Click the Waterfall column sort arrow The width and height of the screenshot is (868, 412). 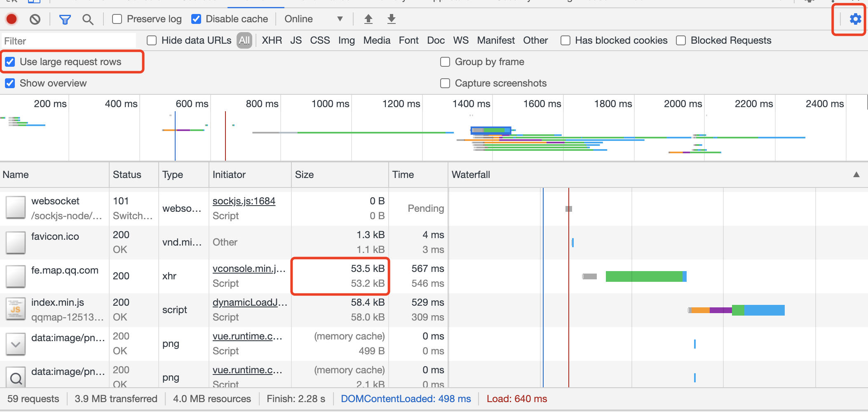click(x=856, y=175)
